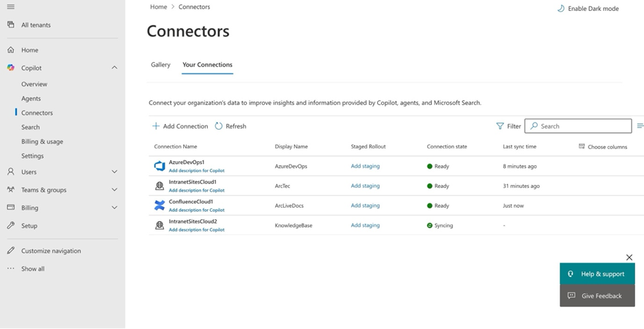Click Add Connection button
This screenshot has width=644, height=329.
(180, 126)
